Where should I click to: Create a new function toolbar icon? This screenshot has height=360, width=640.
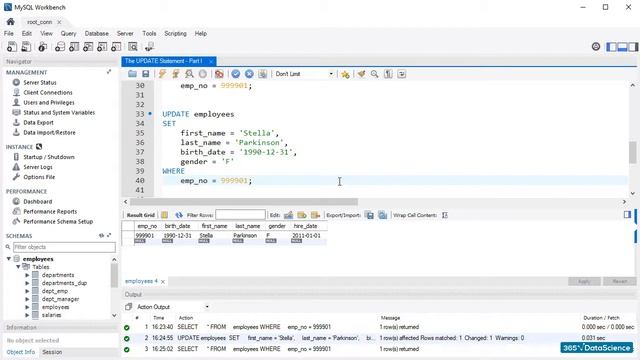pyautogui.click(x=116, y=47)
